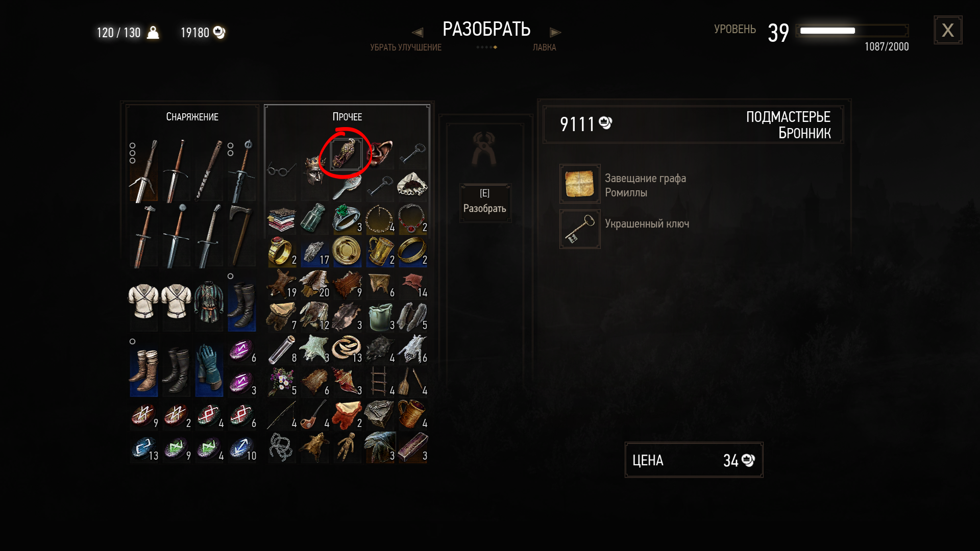Select the smoking pipe item
The width and height of the screenshot is (980, 551).
pos(314,414)
